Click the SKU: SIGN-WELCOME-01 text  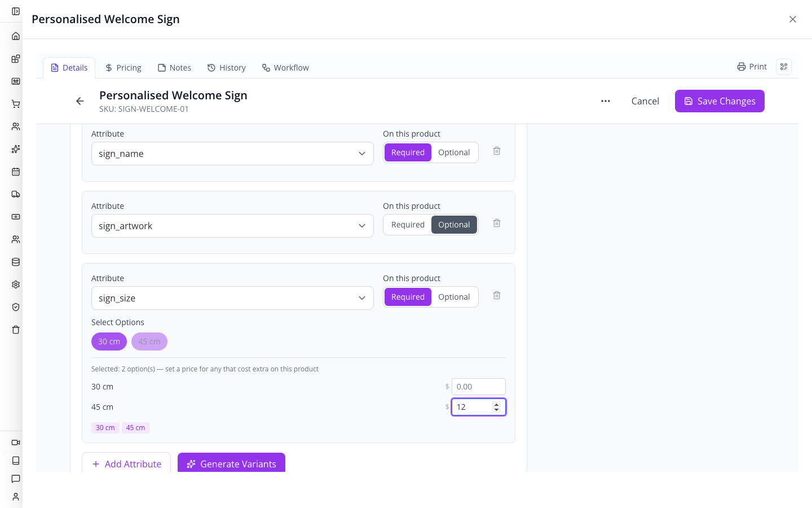[x=144, y=109]
